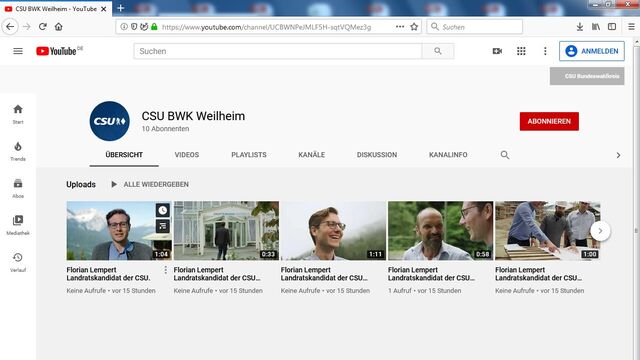The width and height of the screenshot is (640, 360).
Task: Open site information circle-i icon
Action: [124, 27]
